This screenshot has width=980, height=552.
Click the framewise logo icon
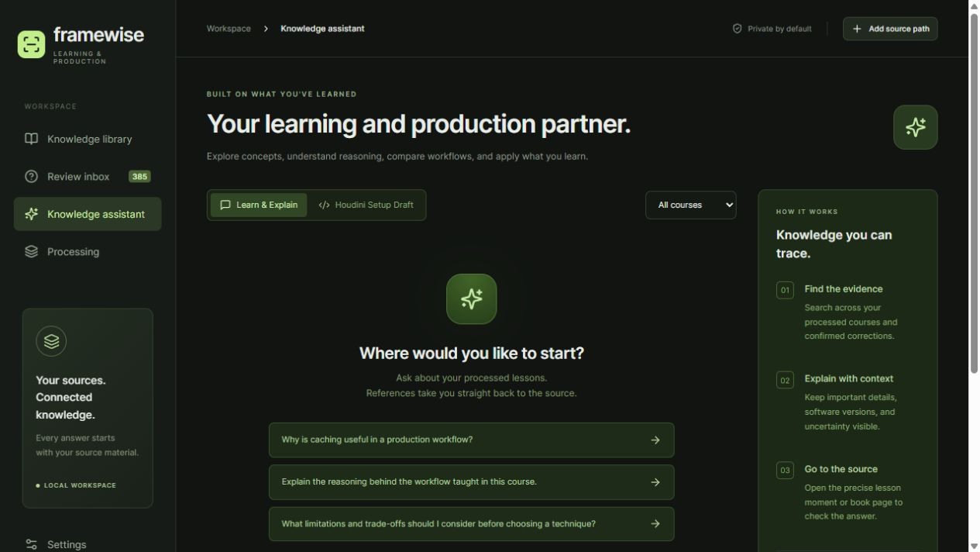tap(31, 44)
